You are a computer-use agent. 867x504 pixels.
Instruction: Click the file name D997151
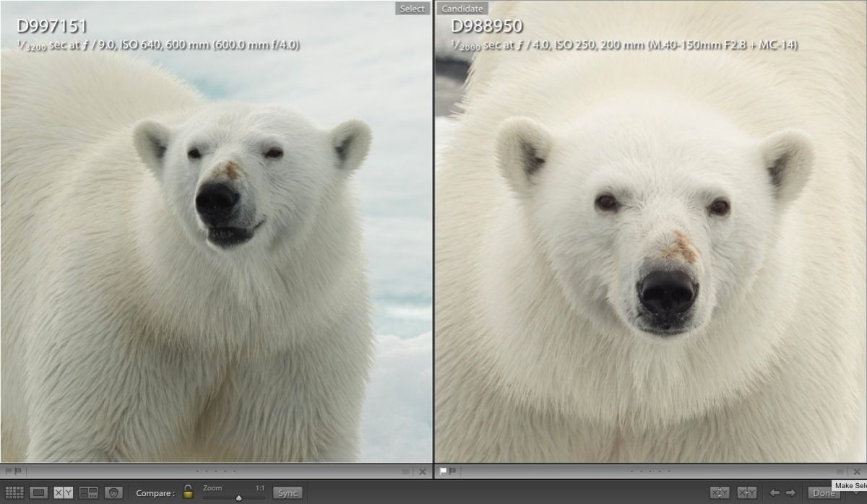tap(52, 27)
